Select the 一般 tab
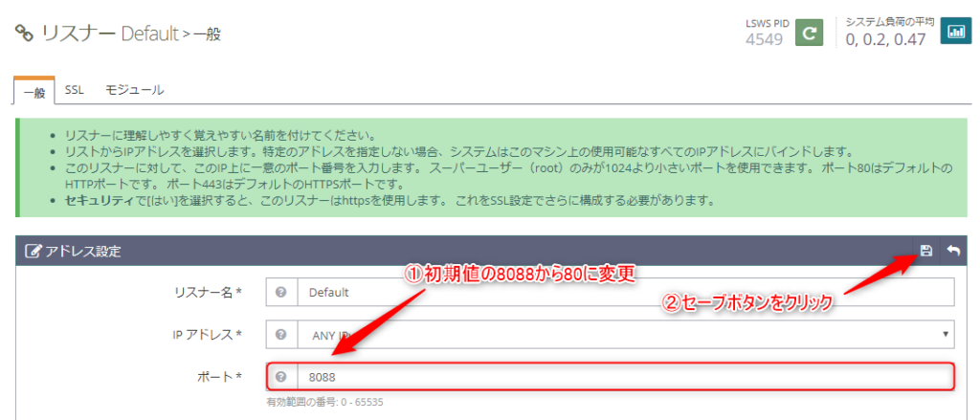980x420 pixels. click(33, 90)
